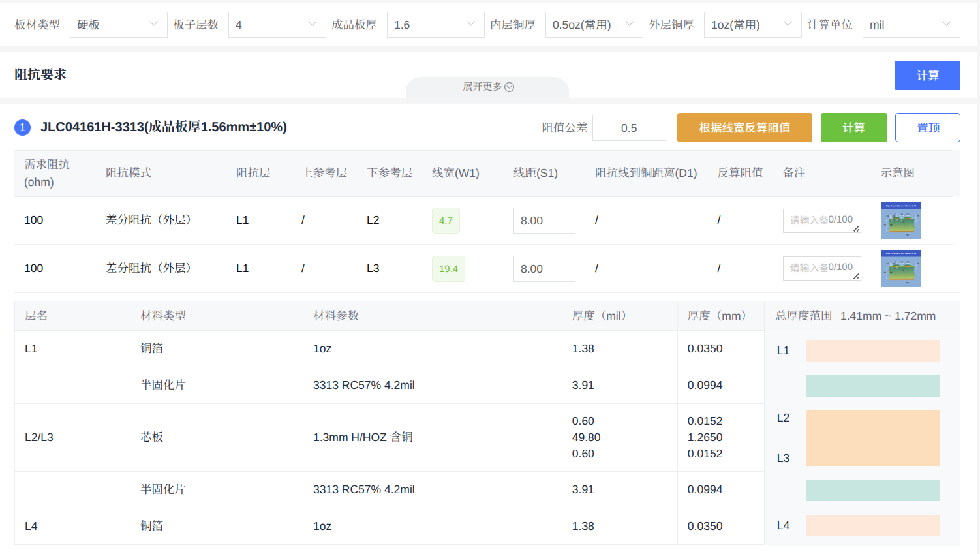Viewport: 980px width, 554px height.
Task: Open the 板子层数 dropdown showing 4
Action: pos(277,25)
